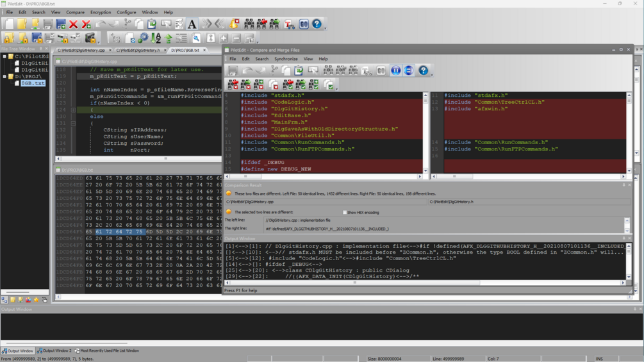Click the bell with red X icon
This screenshot has width=644, height=362.
coord(234,24)
